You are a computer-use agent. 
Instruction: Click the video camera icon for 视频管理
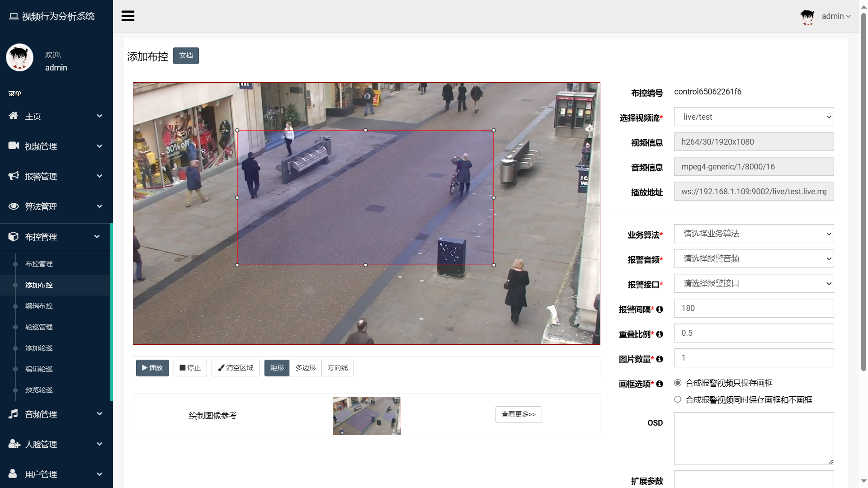14,145
